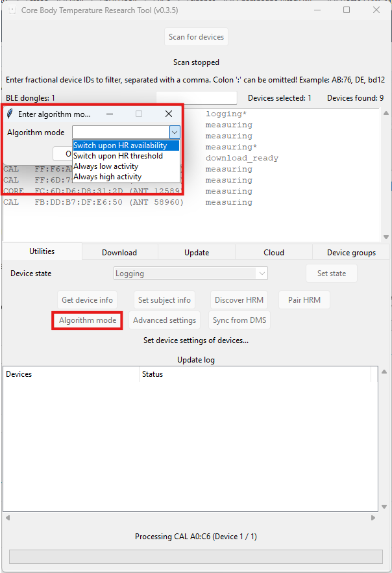Image resolution: width=392 pixels, height=573 pixels.
Task: Click the Devices column header
Action: [x=71, y=374]
